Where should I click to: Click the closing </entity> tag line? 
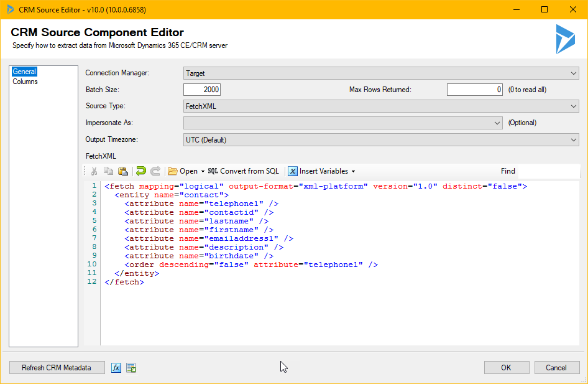tap(137, 273)
